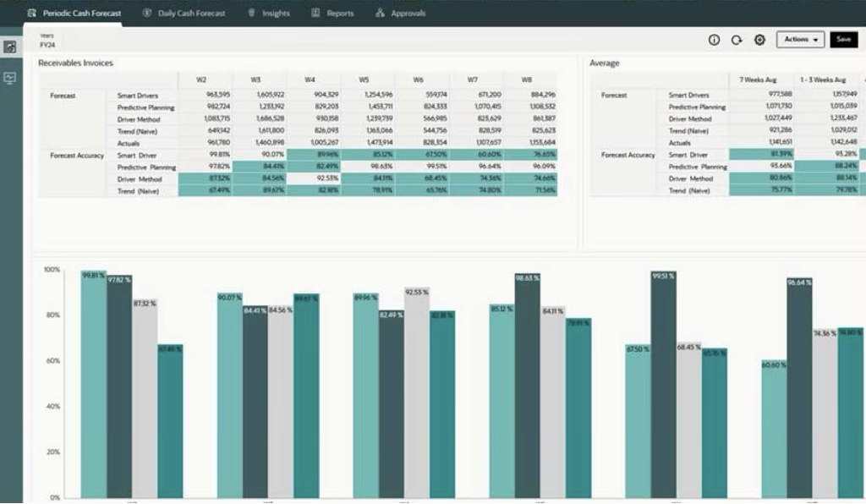Open the Years FY24 selector

point(47,41)
